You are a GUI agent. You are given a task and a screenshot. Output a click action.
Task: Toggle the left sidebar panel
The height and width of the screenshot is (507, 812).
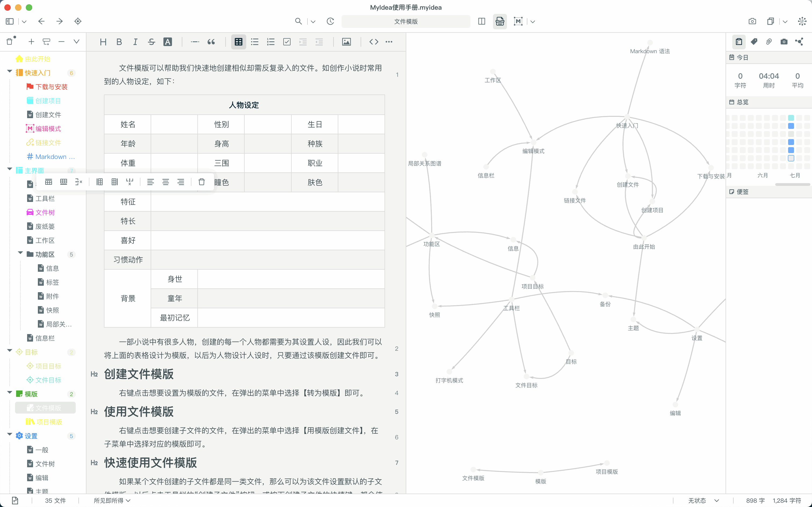(x=10, y=21)
